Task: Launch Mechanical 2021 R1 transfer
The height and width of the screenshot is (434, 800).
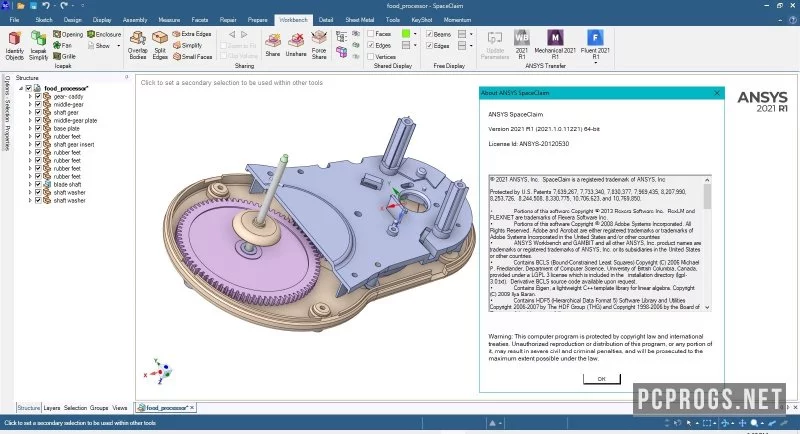Action: [x=555, y=45]
